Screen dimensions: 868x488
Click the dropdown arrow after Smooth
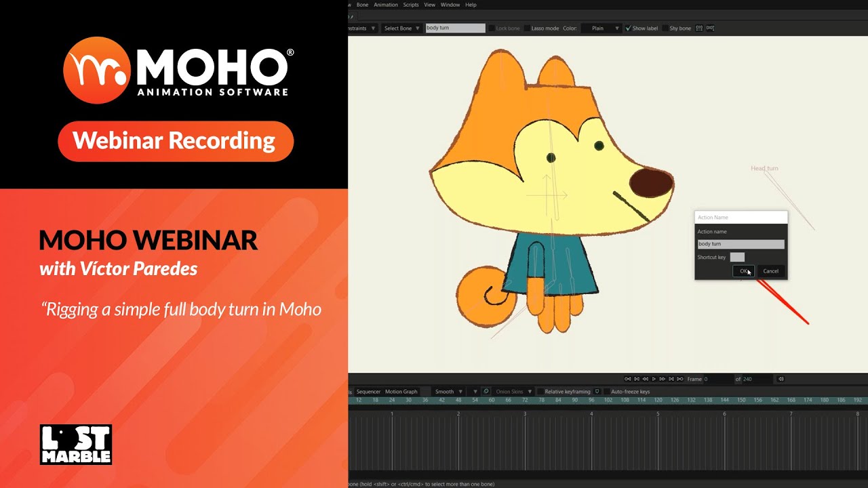(475, 392)
